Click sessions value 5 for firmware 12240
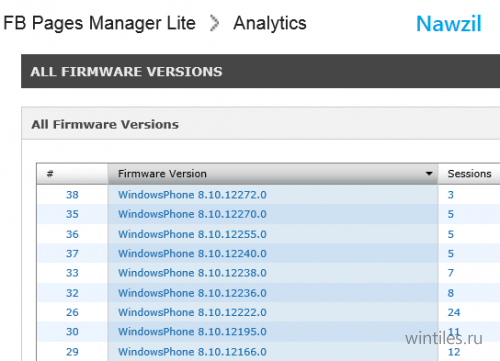 click(x=451, y=253)
